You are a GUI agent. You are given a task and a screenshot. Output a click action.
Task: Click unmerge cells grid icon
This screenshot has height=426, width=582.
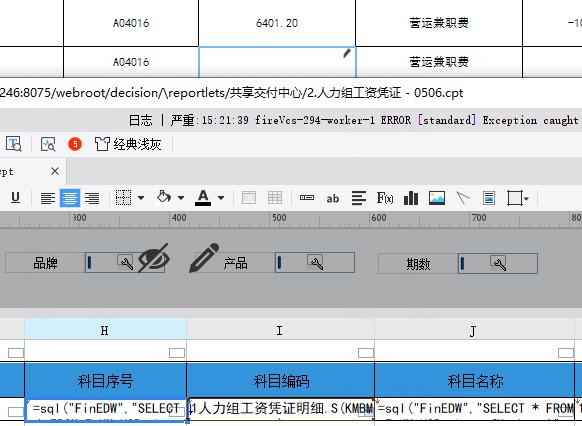click(275, 198)
